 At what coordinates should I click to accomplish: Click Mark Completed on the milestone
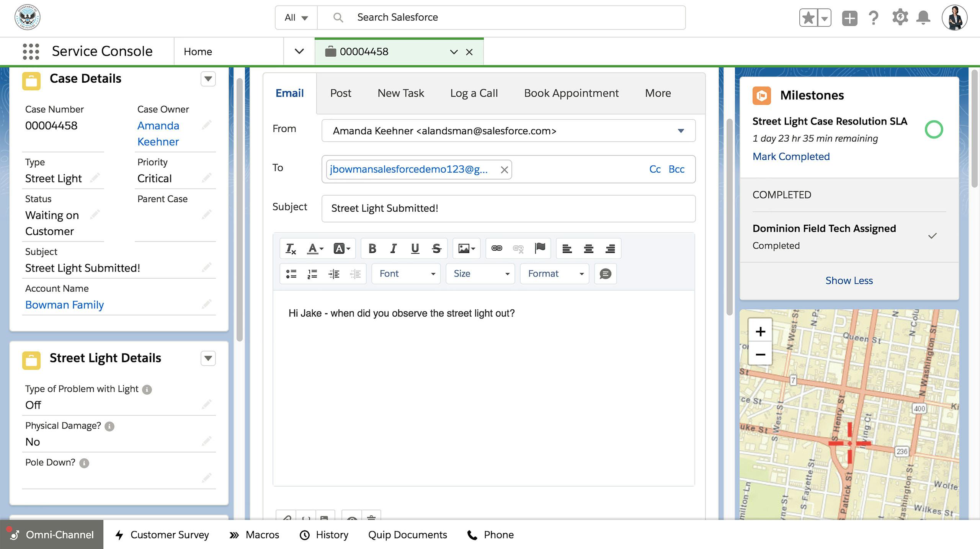[x=791, y=157]
